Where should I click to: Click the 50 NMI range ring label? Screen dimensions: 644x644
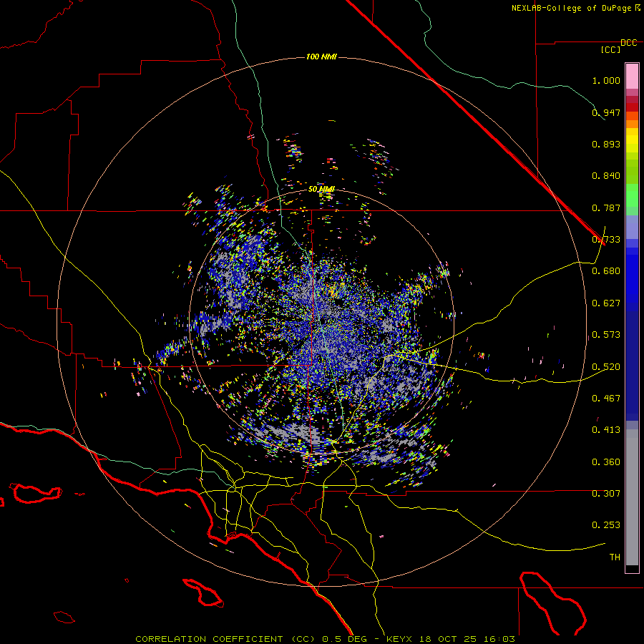[321, 189]
